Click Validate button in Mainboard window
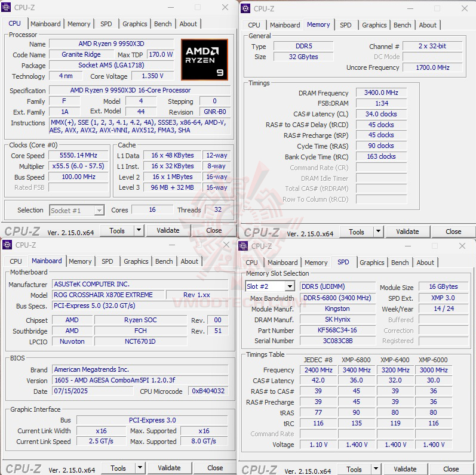This screenshot has height=475, width=476. [169, 468]
